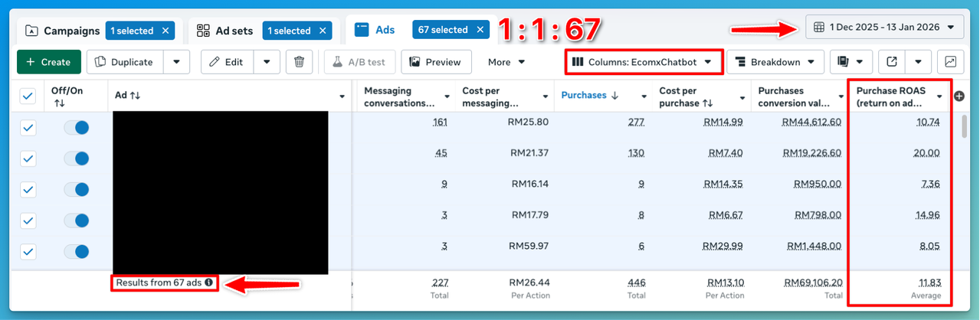
Task: Open Purchases column menu arrow
Action: click(644, 96)
